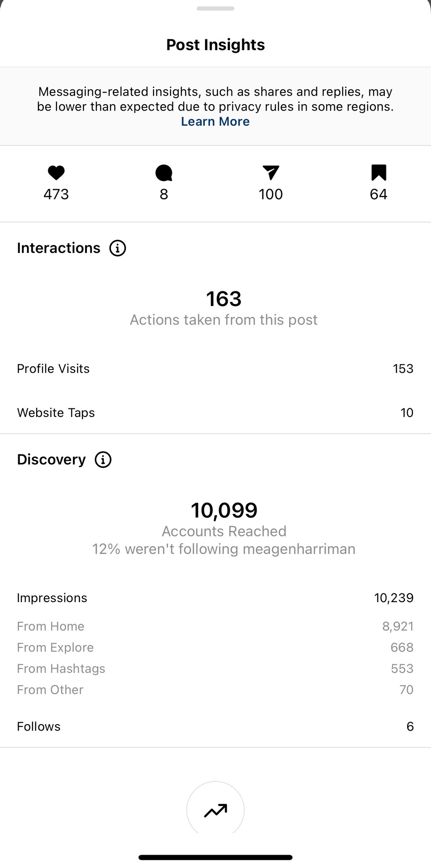Tap the Follows row
The height and width of the screenshot is (868, 431).
(215, 727)
